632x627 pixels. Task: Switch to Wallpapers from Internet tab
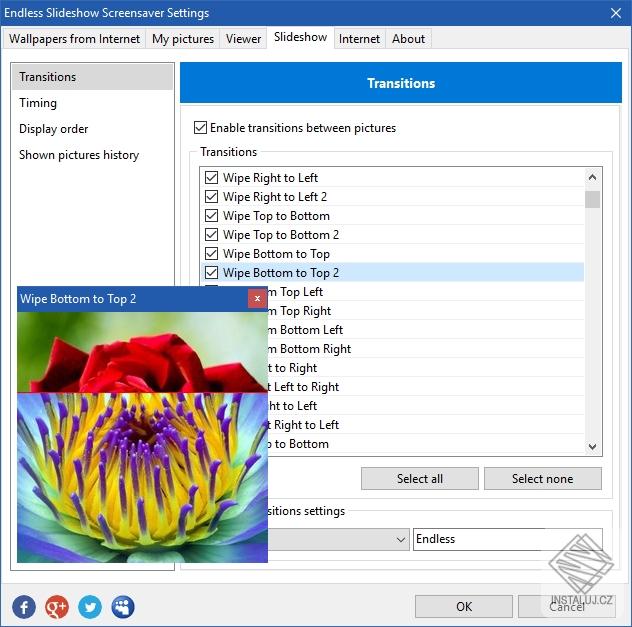click(x=74, y=39)
